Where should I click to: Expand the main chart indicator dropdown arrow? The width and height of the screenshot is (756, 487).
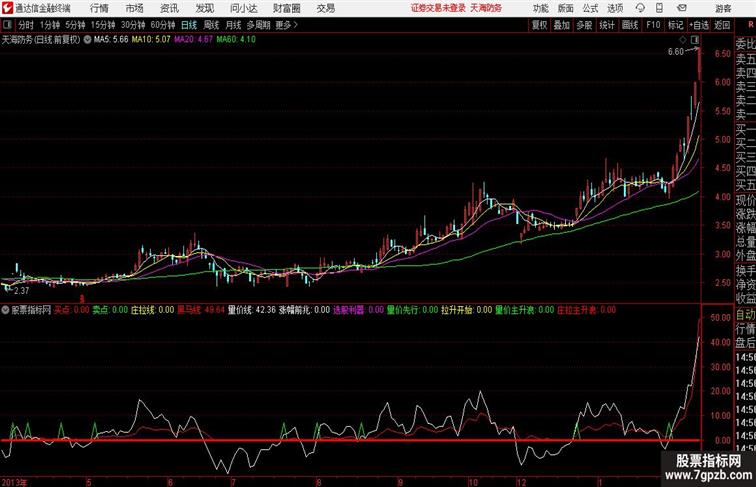pos(87,40)
